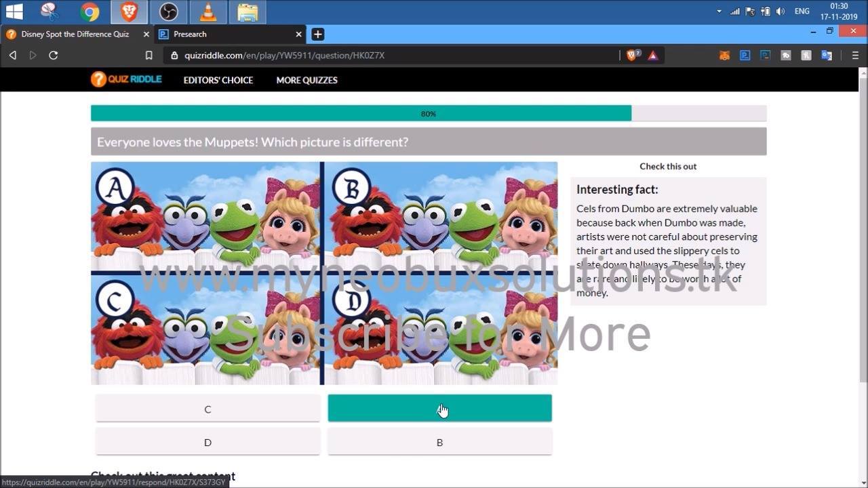Open Editors' Choice menu
Image resolution: width=868 pixels, height=488 pixels.
pos(218,80)
